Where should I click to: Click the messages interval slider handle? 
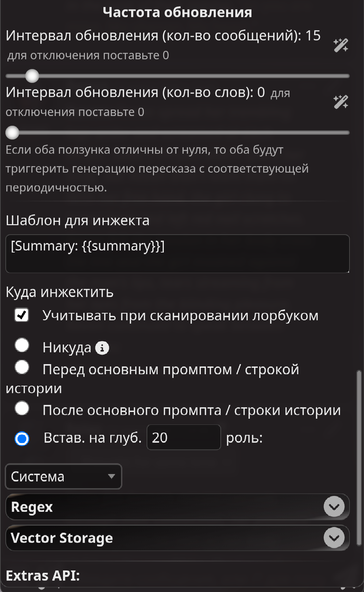32,76
